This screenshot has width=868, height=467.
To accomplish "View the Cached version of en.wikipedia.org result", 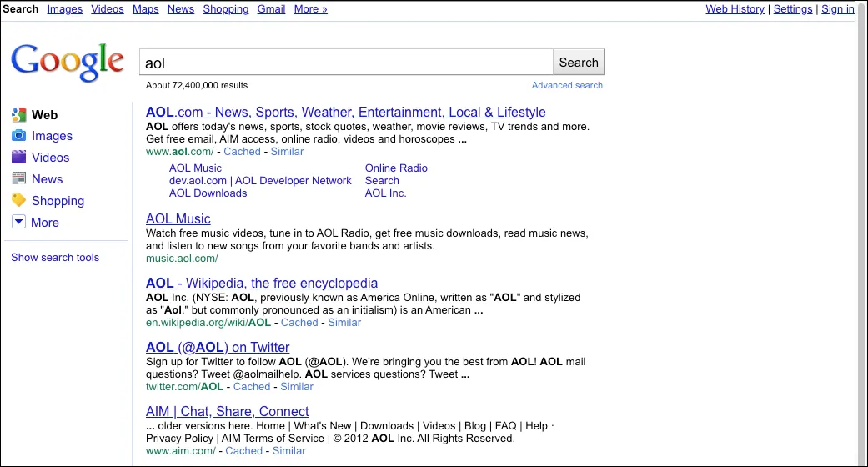I will 299,323.
